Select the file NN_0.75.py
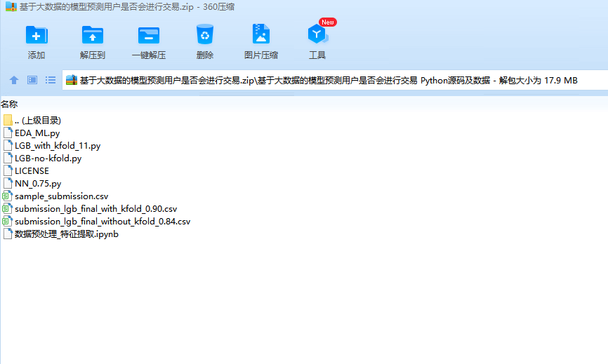608x364 pixels. click(32, 184)
